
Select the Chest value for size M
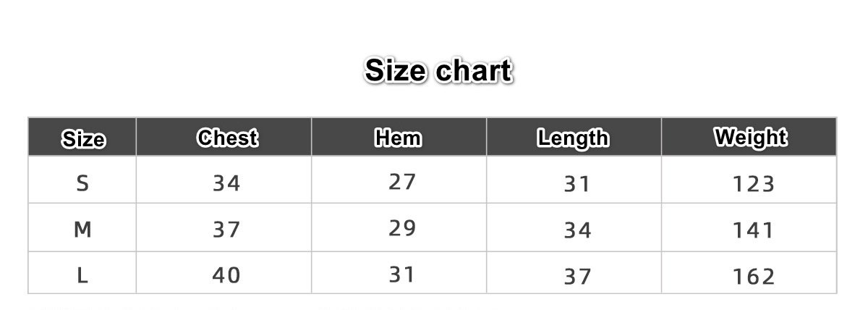click(226, 230)
